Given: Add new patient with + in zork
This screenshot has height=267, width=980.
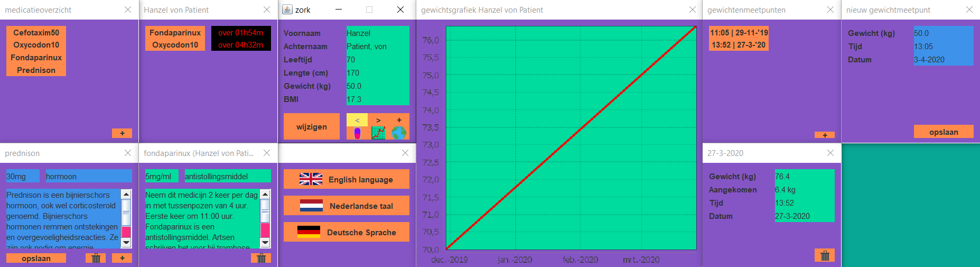Looking at the screenshot, I should click(x=399, y=120).
